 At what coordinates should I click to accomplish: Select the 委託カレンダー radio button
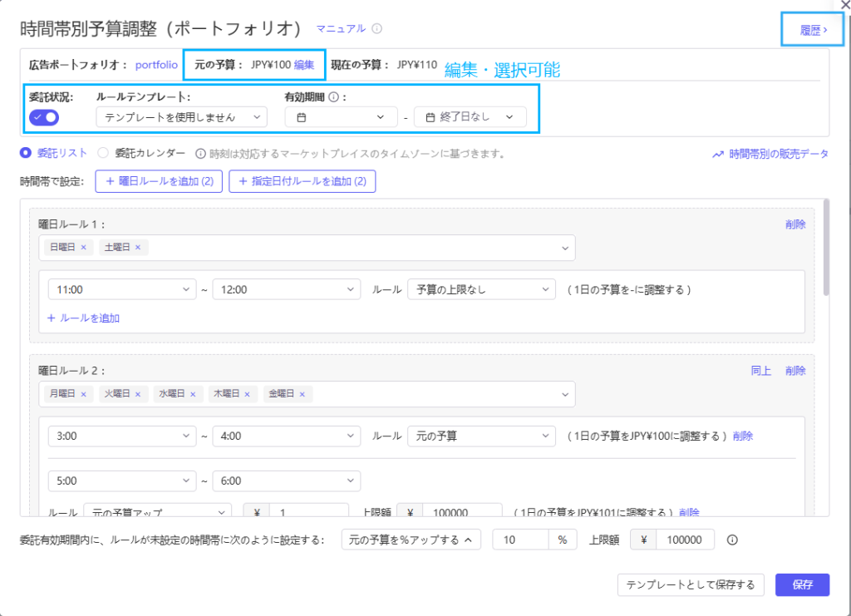(103, 153)
